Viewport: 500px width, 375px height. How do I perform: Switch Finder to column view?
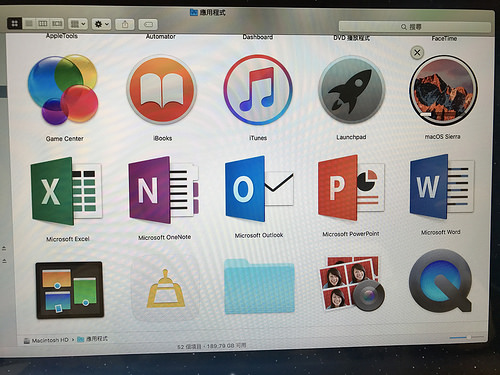pyautogui.click(x=43, y=23)
